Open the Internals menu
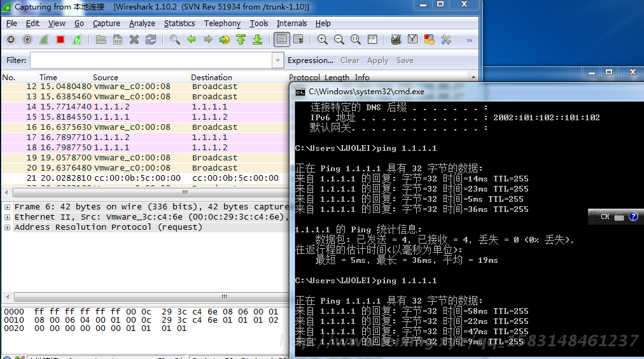 coord(291,24)
